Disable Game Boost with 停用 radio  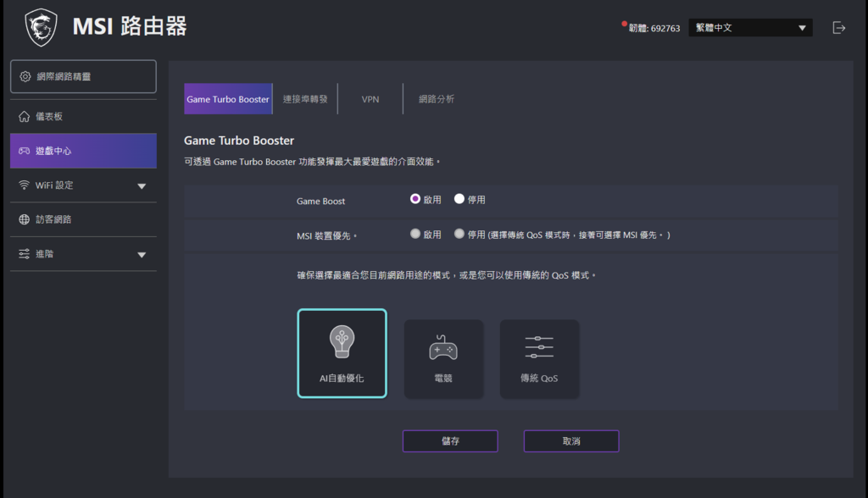coord(459,199)
